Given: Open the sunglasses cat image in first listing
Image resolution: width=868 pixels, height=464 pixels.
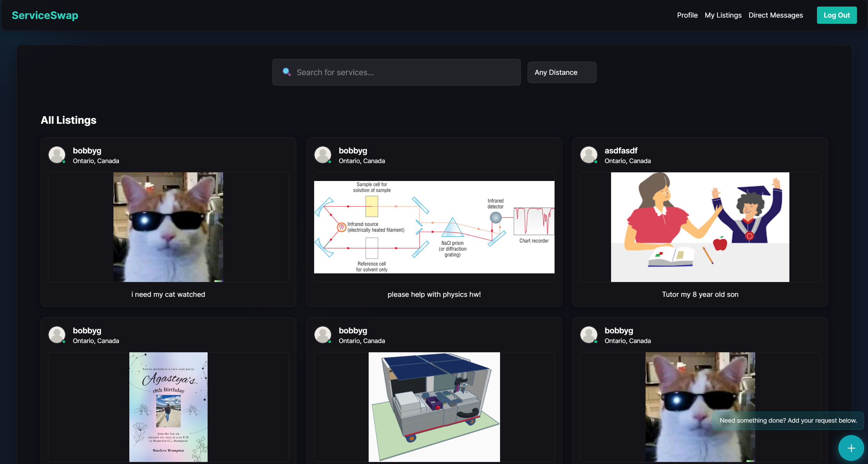Looking at the screenshot, I should click(x=168, y=227).
